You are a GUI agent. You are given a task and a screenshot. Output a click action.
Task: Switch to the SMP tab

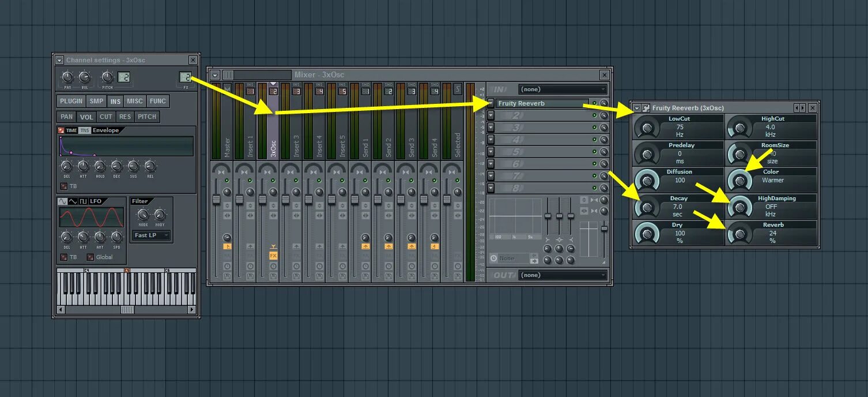coord(97,101)
